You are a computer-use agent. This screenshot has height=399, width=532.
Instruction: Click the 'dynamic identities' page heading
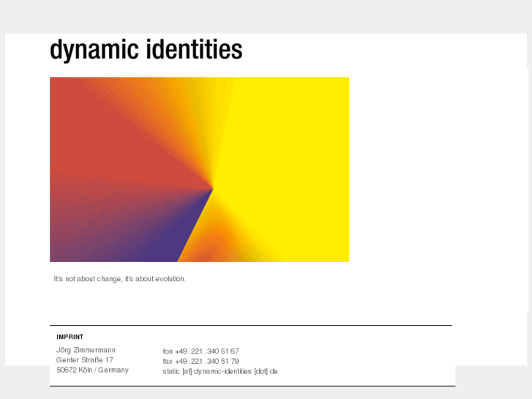[146, 51]
